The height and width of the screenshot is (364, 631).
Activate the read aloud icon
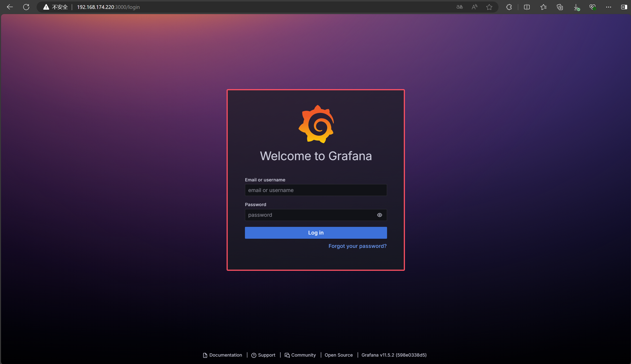tap(474, 7)
